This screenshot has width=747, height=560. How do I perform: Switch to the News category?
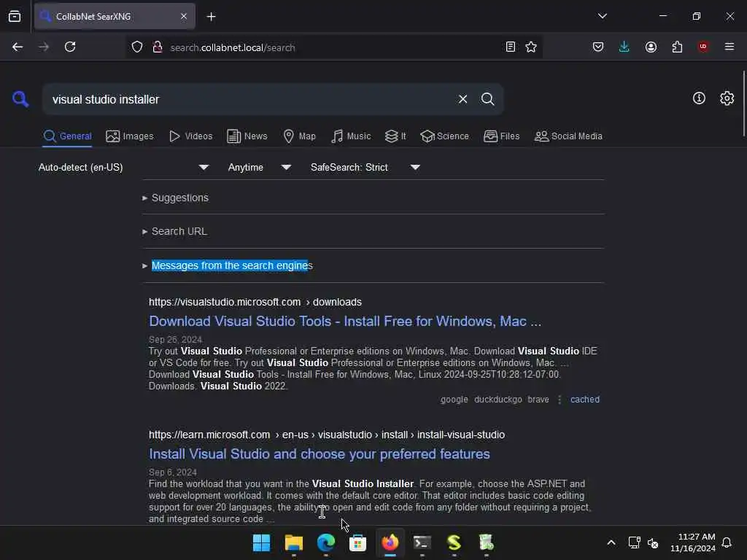coord(247,136)
